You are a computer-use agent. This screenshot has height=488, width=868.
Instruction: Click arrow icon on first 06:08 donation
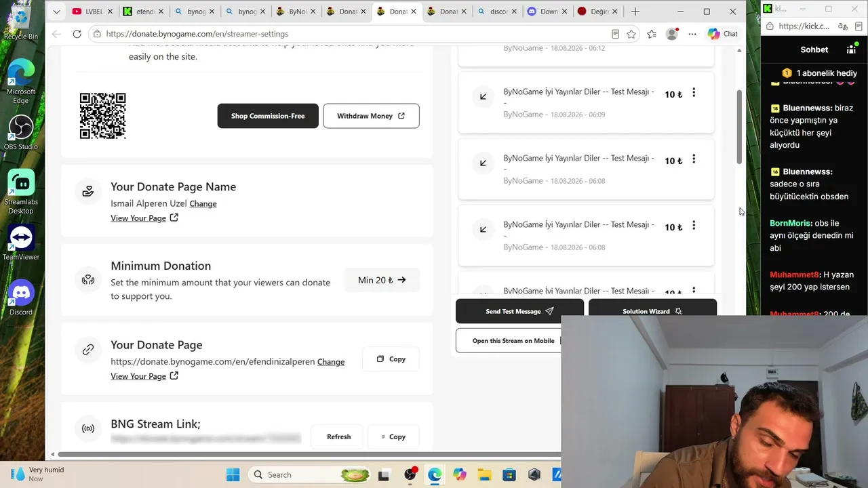[483, 163]
